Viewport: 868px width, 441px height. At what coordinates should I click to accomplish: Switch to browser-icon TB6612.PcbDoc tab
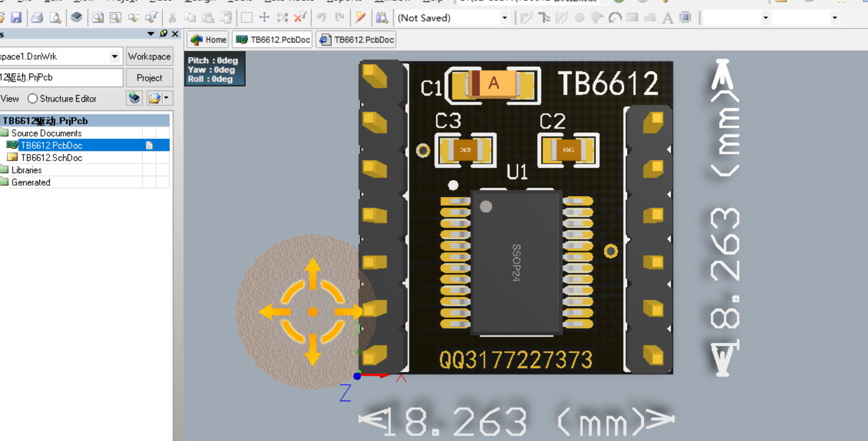[357, 39]
